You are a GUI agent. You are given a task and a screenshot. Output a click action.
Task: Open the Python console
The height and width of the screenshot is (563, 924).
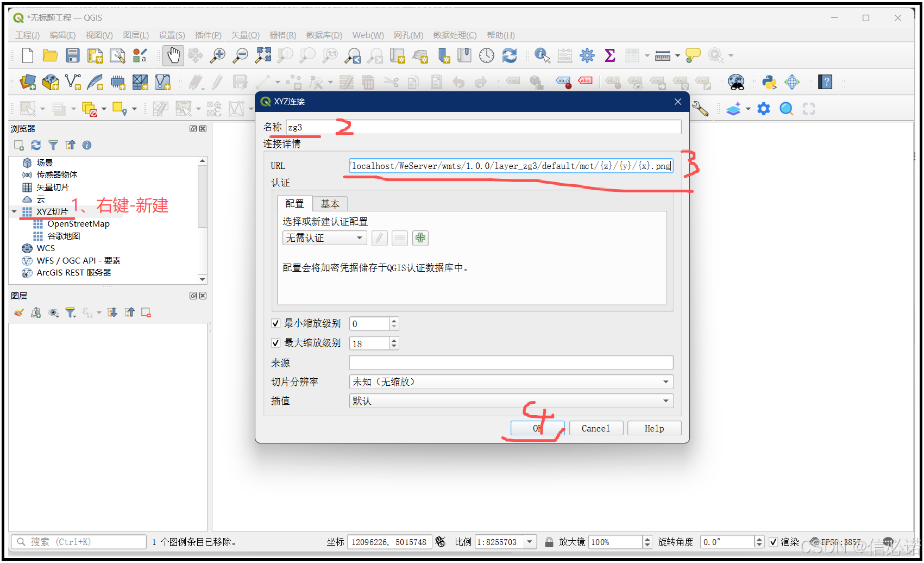coord(769,83)
